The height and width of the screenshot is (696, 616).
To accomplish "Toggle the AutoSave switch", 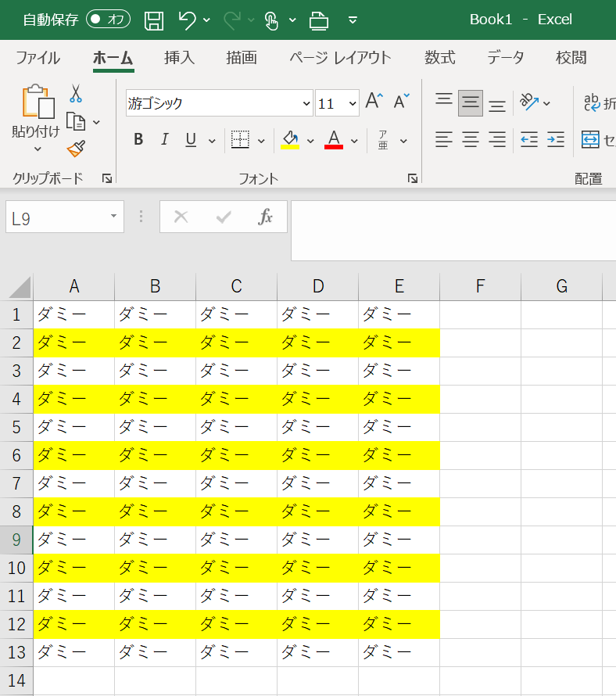I will (108, 20).
